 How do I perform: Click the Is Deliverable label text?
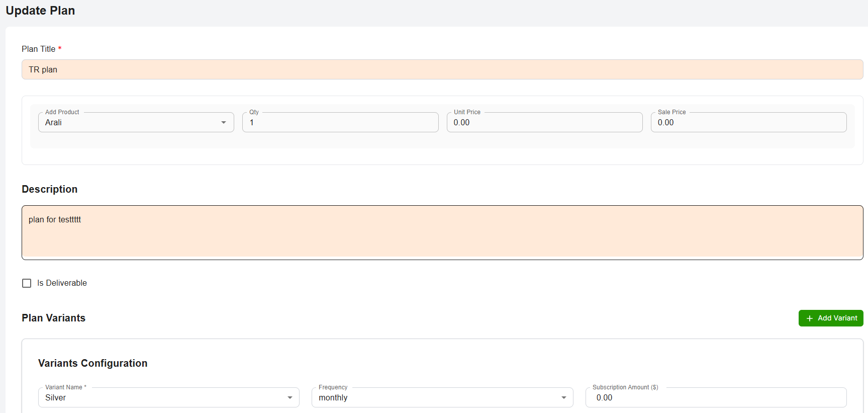62,283
